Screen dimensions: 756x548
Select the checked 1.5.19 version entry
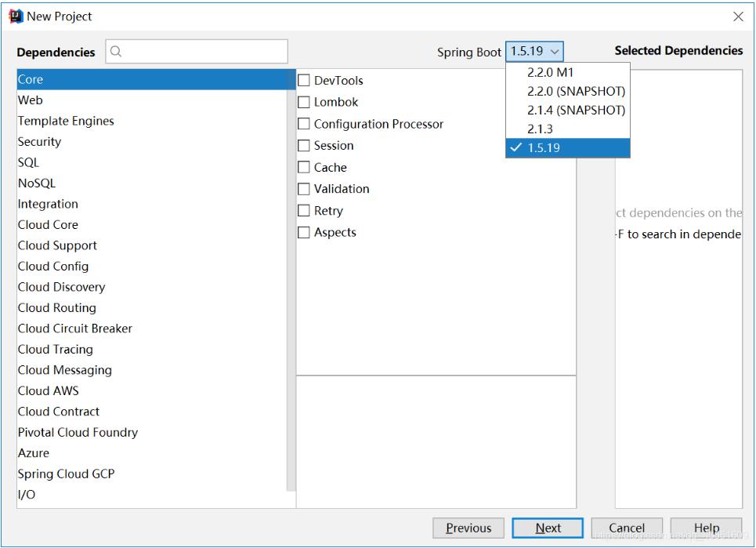click(544, 148)
